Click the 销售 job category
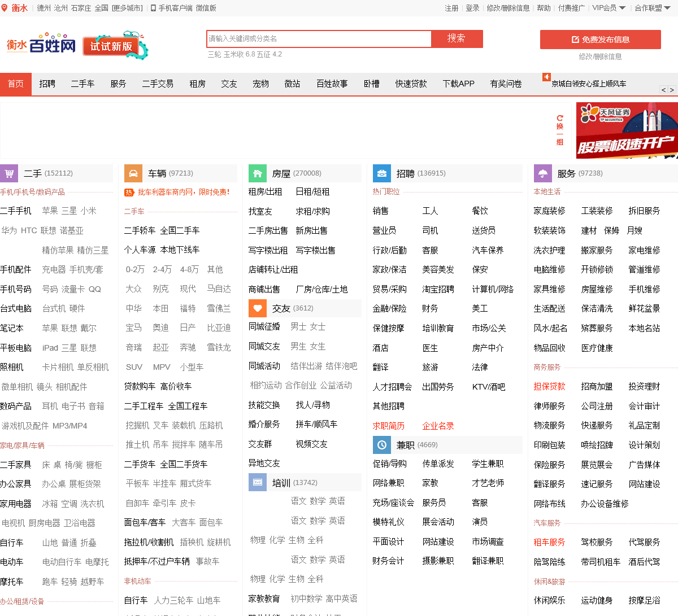Screen dimensions: 678x616 pyautogui.click(x=381, y=211)
